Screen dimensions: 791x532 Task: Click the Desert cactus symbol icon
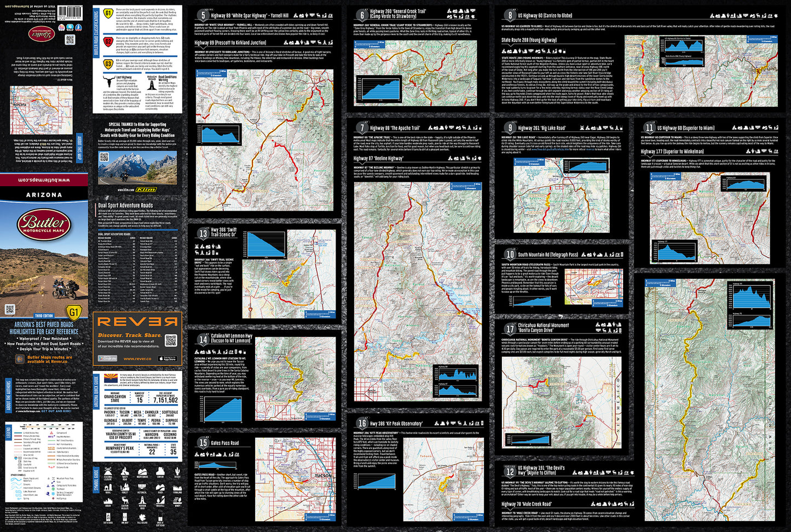(177, 472)
